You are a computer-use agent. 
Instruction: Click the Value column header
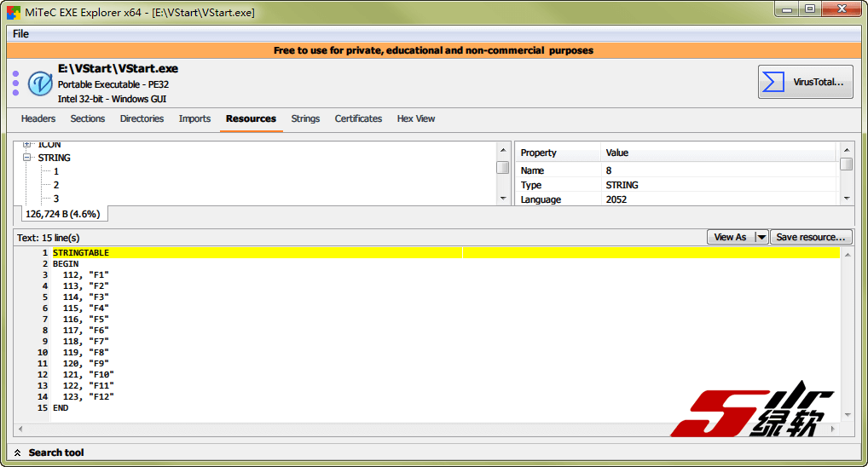pos(616,153)
